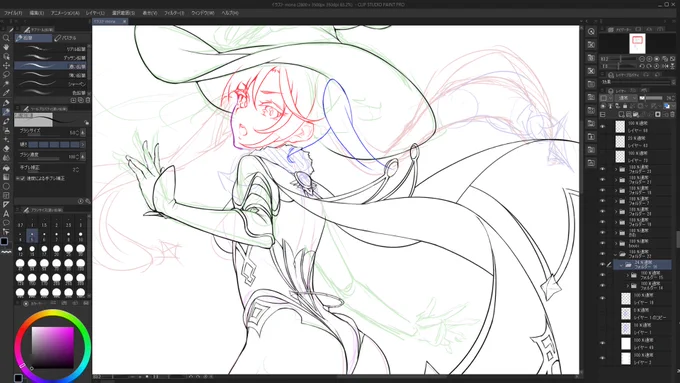The height and width of the screenshot is (383, 680).
Task: Choose the 薄い鉛筆 brush
Action: click(51, 75)
